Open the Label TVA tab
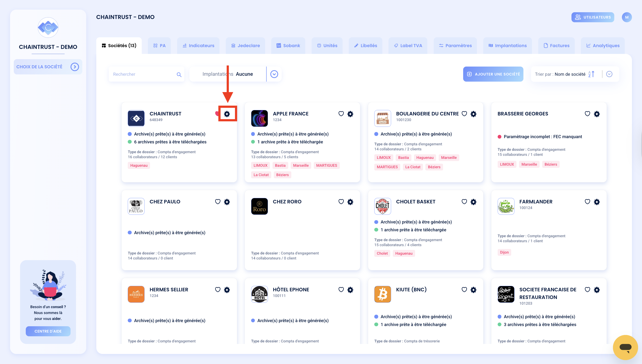 pyautogui.click(x=408, y=45)
